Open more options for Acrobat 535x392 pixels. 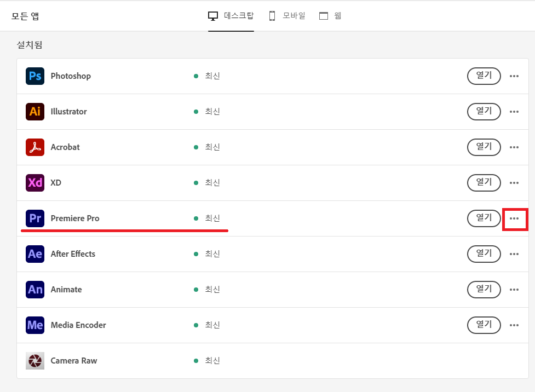[514, 147]
